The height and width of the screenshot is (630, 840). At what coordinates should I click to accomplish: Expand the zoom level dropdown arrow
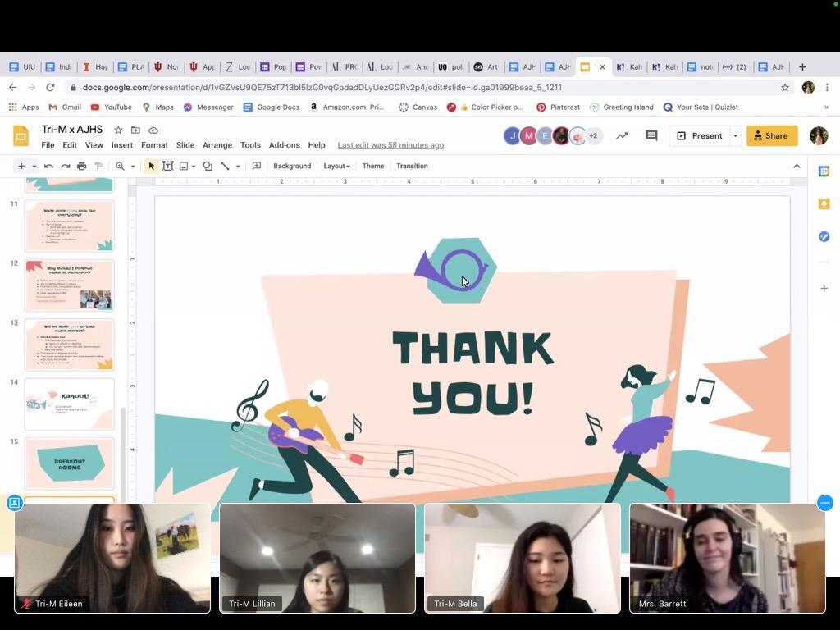point(133,167)
